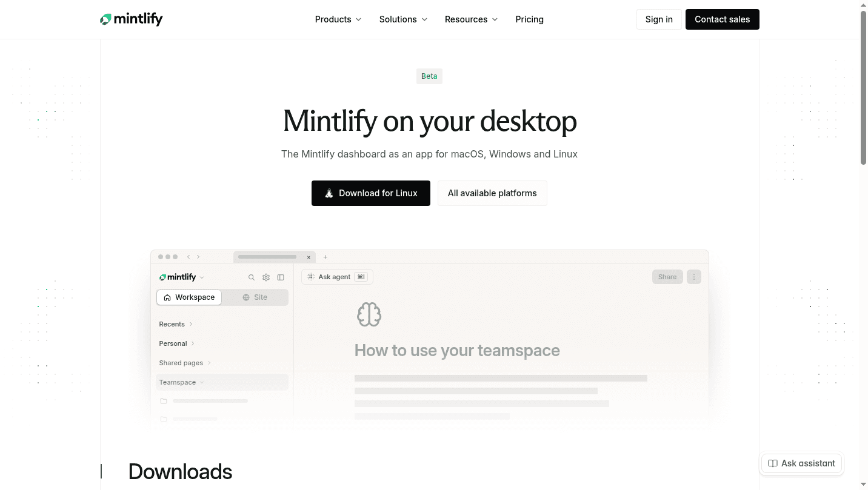Click the Ask agent button
Image resolution: width=868 pixels, height=490 pixels.
(x=337, y=277)
